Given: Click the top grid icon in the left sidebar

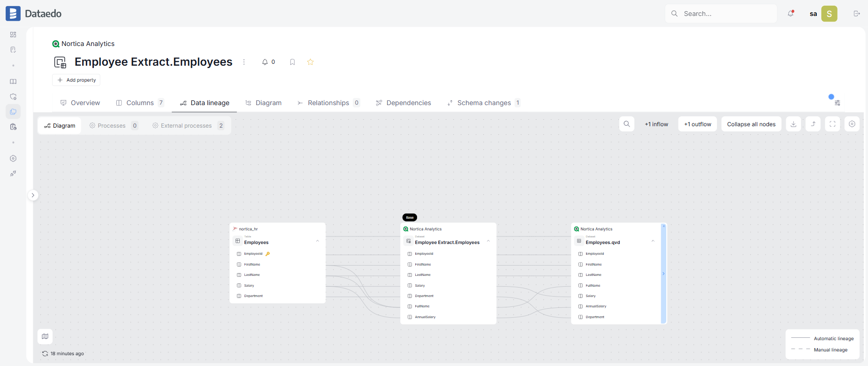Looking at the screenshot, I should (13, 35).
